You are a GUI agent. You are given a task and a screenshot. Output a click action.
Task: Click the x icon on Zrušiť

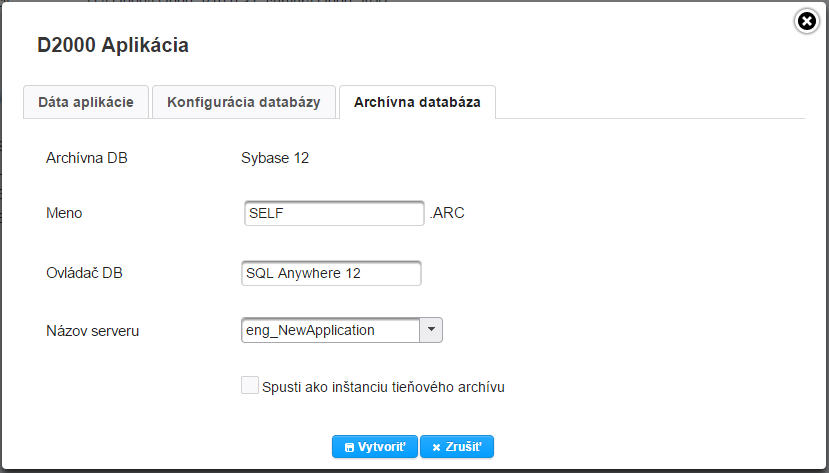(x=436, y=448)
